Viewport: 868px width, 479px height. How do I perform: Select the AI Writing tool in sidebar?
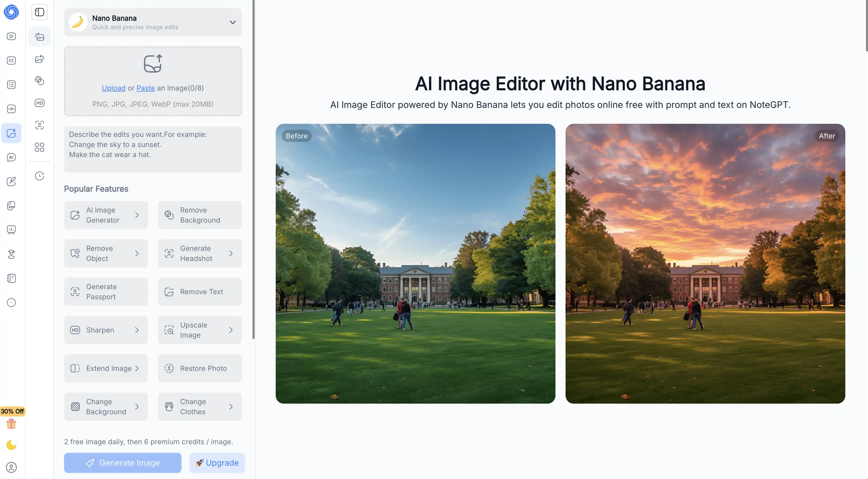pos(11,181)
